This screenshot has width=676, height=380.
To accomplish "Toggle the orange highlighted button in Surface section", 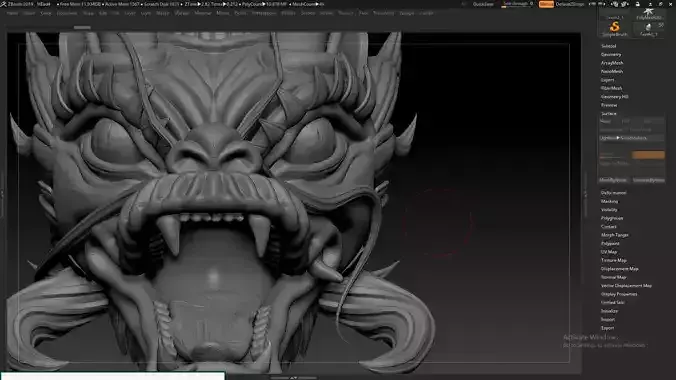I will coord(648,154).
